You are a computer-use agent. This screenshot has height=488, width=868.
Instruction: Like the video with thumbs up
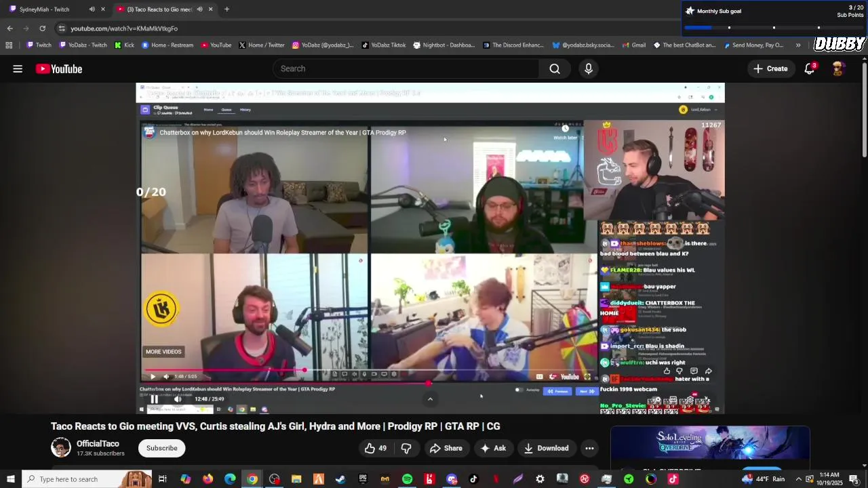coord(375,448)
